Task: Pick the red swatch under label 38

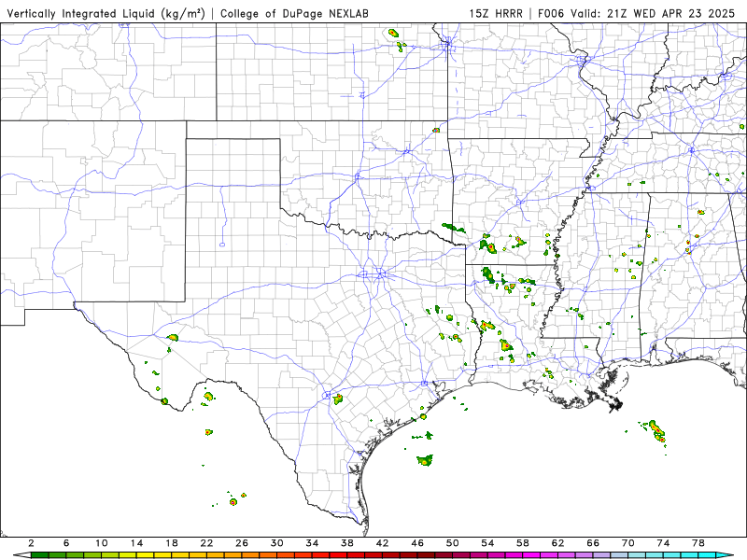Action: click(x=356, y=555)
